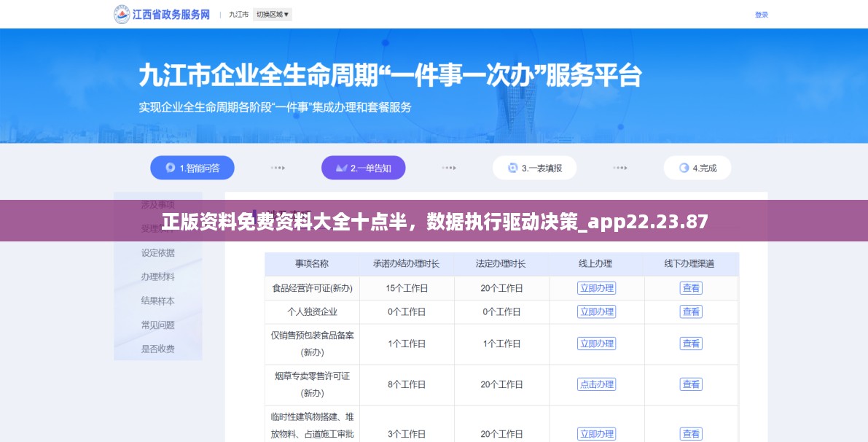The width and height of the screenshot is (868, 442).
Task: Click the icon inside 1.智能问答 step
Action: 171,168
